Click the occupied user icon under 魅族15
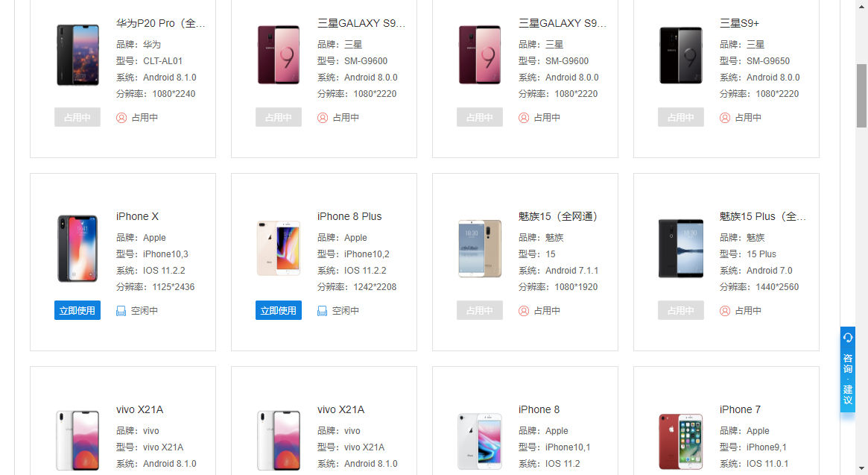This screenshot has width=868, height=475. pos(524,311)
